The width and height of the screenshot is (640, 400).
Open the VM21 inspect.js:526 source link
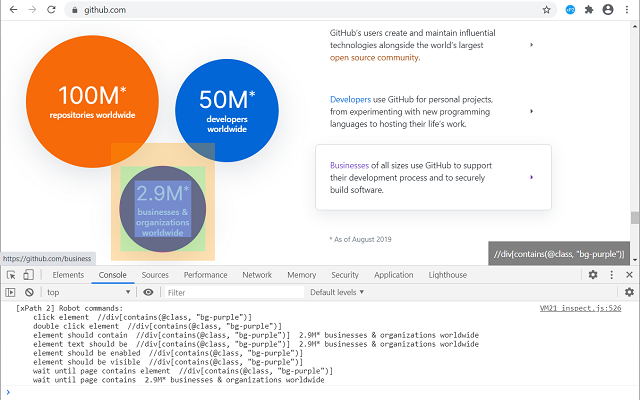tap(580, 308)
